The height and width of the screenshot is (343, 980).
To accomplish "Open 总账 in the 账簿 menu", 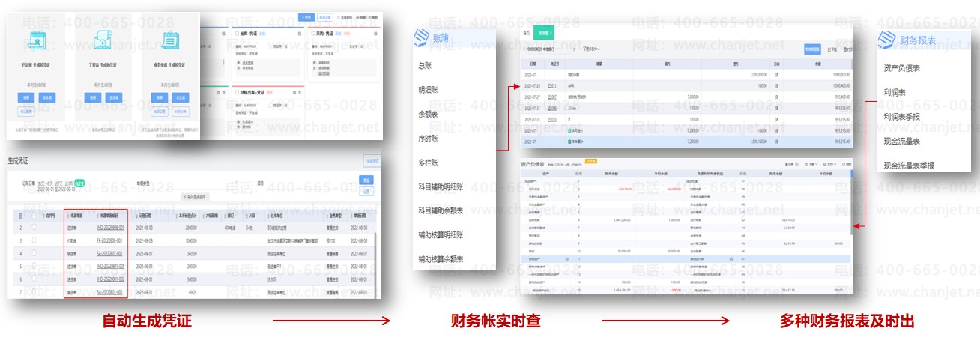I will coord(425,65).
